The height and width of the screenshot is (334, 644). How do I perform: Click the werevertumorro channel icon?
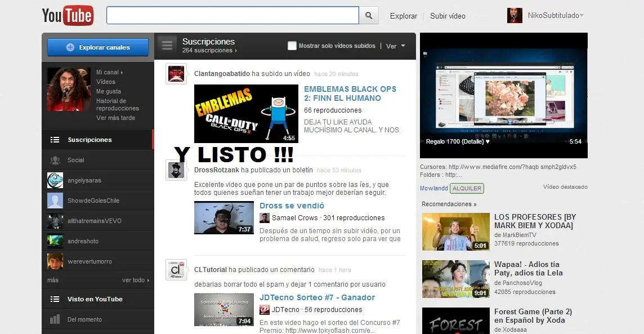pos(55,261)
